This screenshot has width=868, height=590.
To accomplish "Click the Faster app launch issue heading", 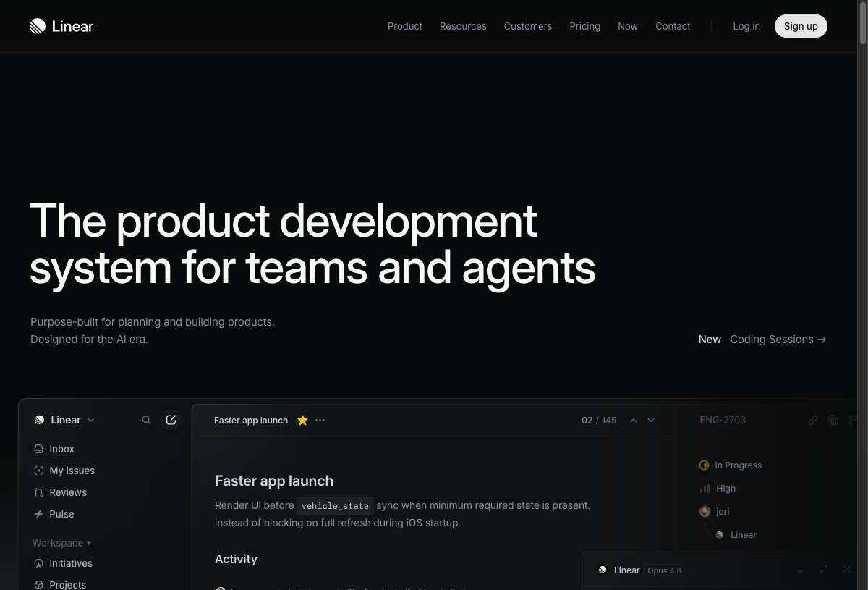I will [x=274, y=481].
